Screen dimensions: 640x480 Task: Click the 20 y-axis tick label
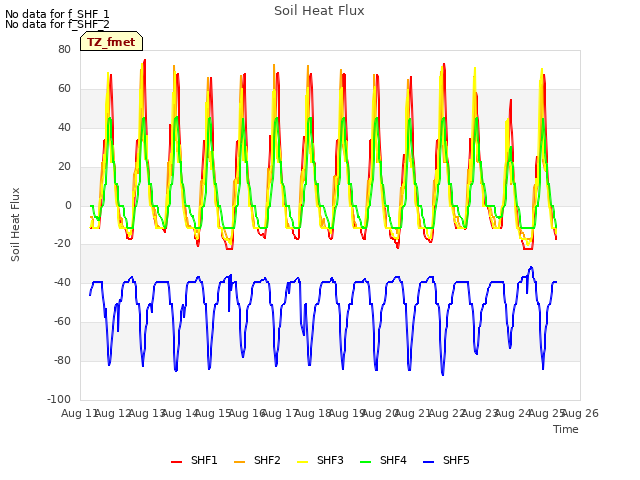64,167
